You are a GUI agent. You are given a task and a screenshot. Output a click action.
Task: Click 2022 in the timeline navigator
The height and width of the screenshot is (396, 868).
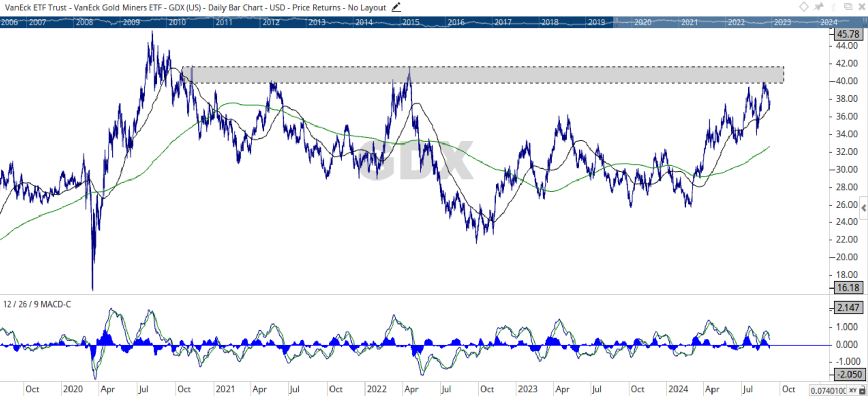736,22
